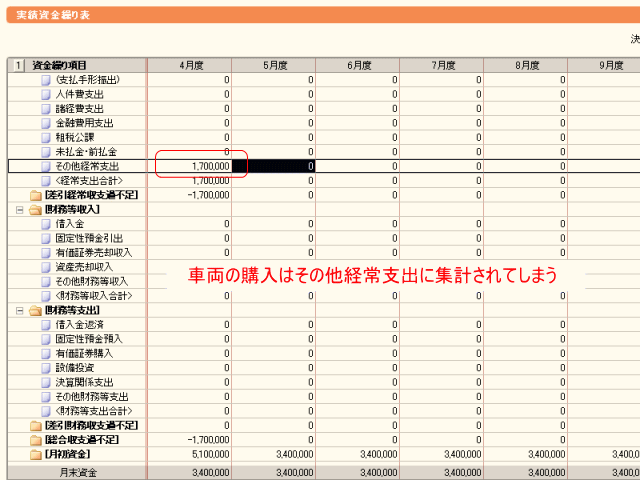This screenshot has width=640, height=480.
Task: Click the level 1 outline button
Action: (x=18, y=65)
